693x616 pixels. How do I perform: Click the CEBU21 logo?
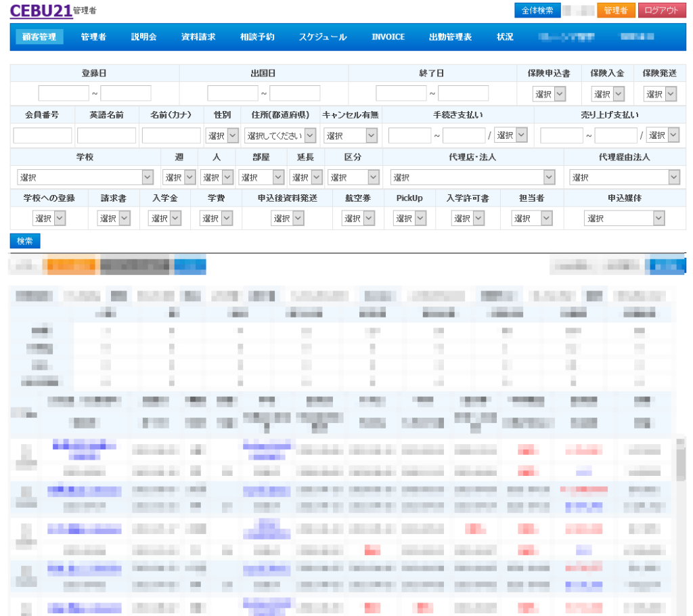(x=41, y=10)
